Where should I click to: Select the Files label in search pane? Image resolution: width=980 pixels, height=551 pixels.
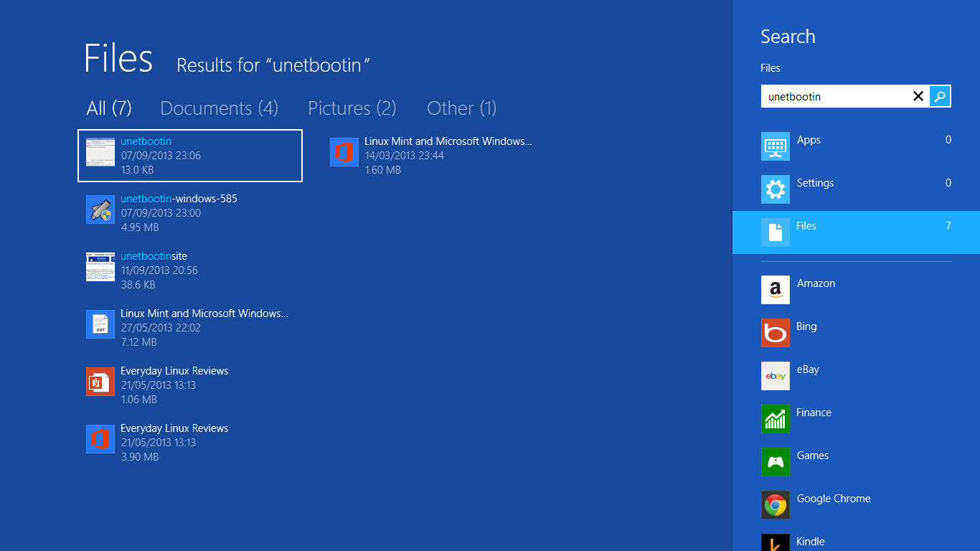point(806,226)
